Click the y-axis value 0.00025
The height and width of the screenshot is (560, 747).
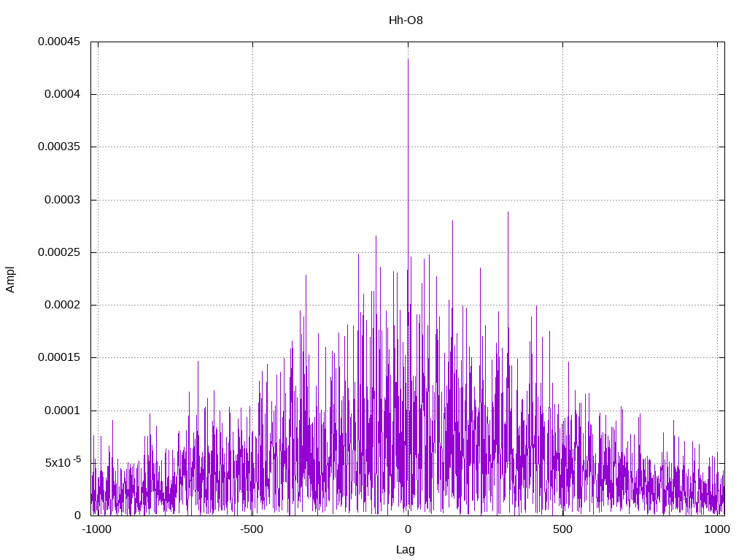pyautogui.click(x=59, y=252)
